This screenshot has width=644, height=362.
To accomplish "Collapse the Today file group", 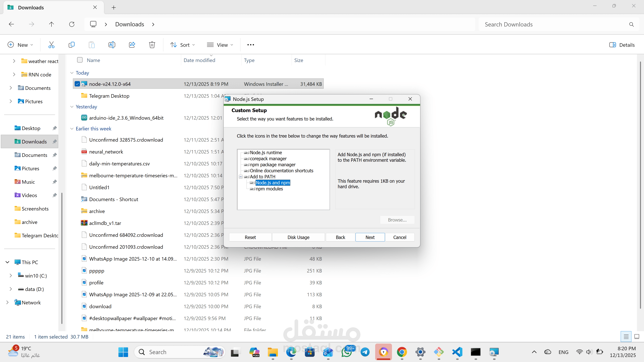I will tap(72, 73).
